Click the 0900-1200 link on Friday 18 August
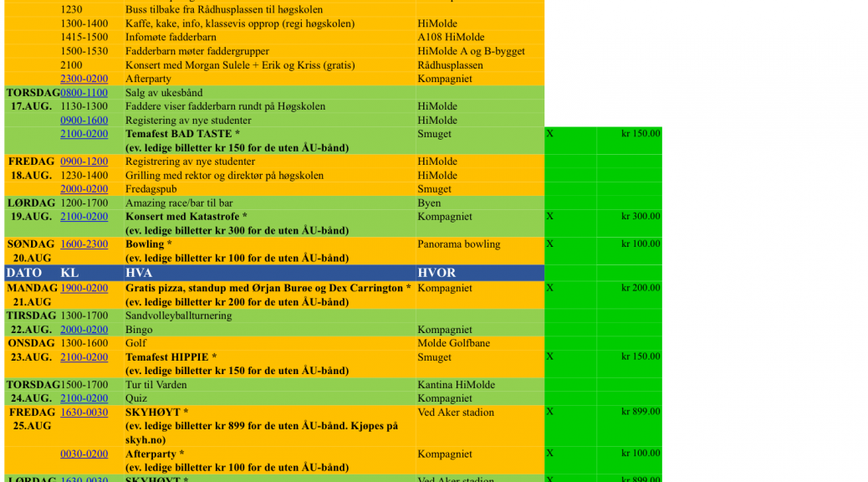The height and width of the screenshot is (482, 868). coord(84,162)
